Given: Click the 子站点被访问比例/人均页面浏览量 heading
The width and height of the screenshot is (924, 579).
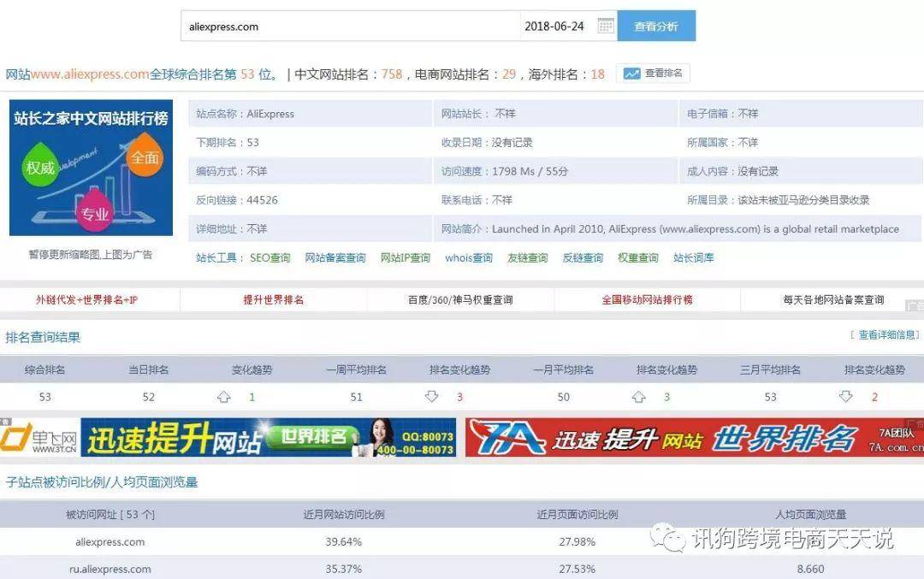Looking at the screenshot, I should tap(101, 482).
